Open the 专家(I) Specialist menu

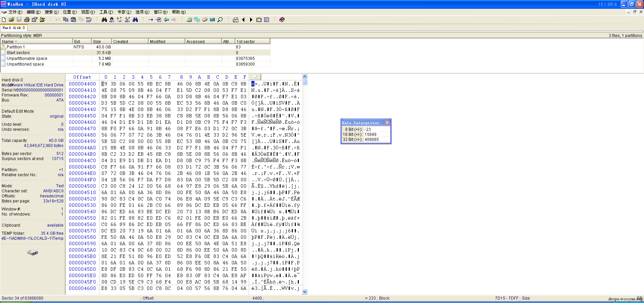[124, 12]
